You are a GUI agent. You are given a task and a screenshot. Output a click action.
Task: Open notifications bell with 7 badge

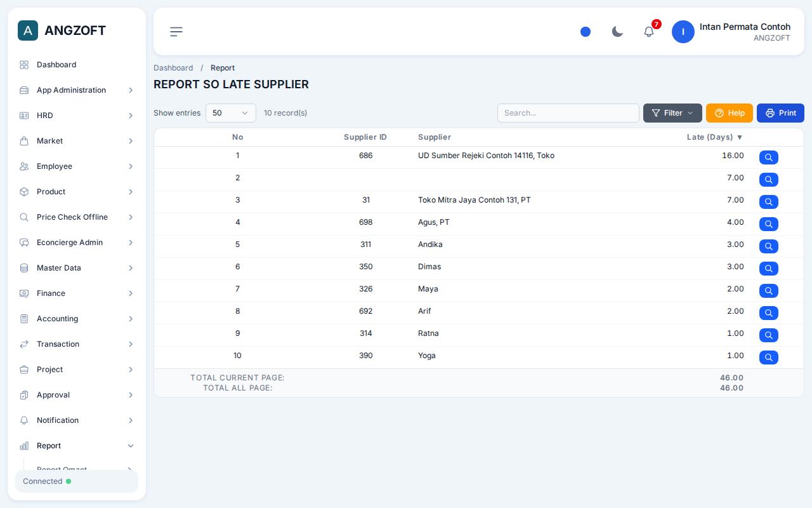tap(649, 31)
